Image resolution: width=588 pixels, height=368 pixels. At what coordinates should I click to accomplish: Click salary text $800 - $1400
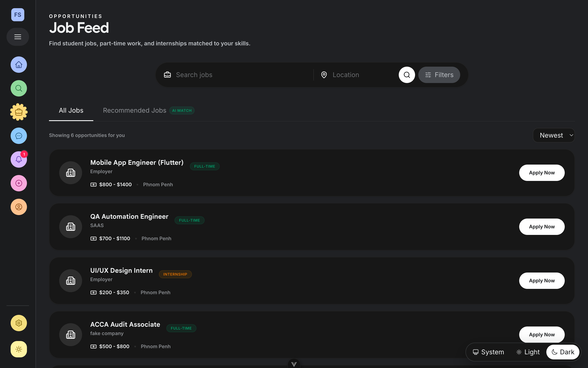115,185
